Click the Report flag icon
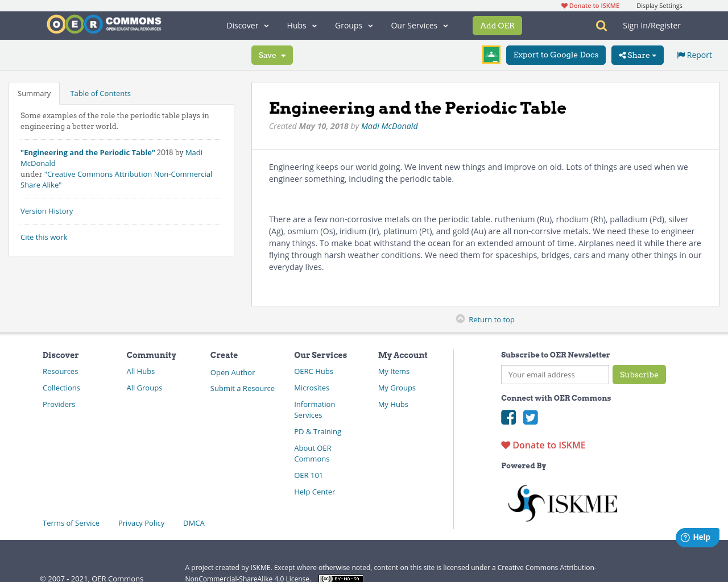 coord(681,54)
